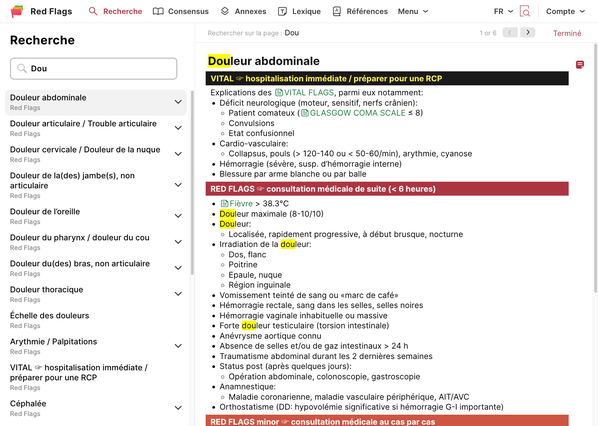
Task: Go to previous search match
Action: 510,33
